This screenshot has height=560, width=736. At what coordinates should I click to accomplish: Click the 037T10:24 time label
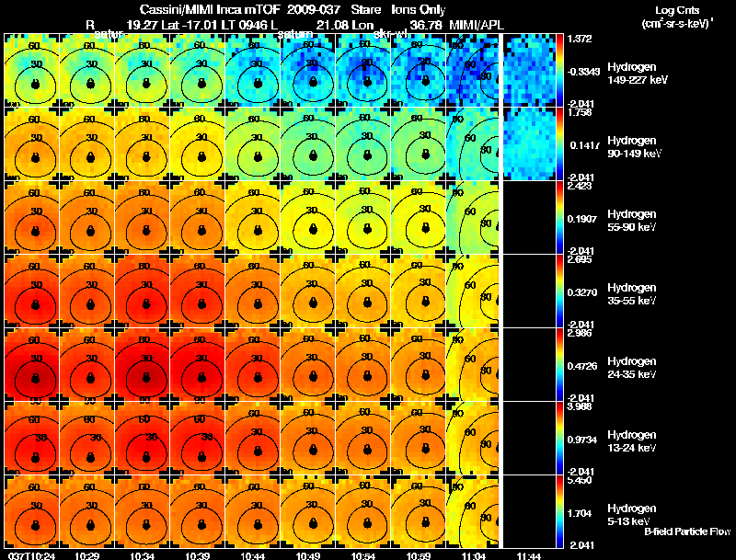click(x=31, y=555)
